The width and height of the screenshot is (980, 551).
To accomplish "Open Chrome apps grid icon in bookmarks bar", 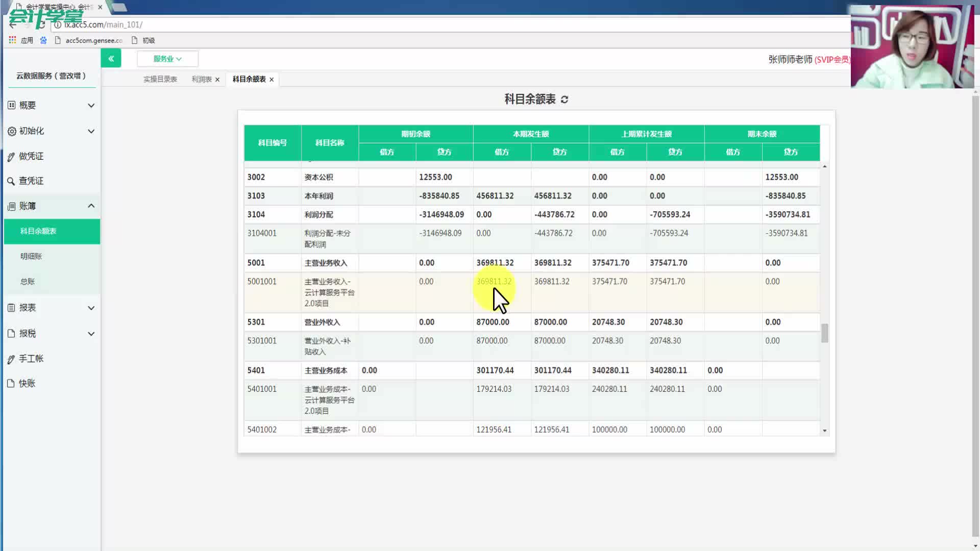I will [x=12, y=40].
